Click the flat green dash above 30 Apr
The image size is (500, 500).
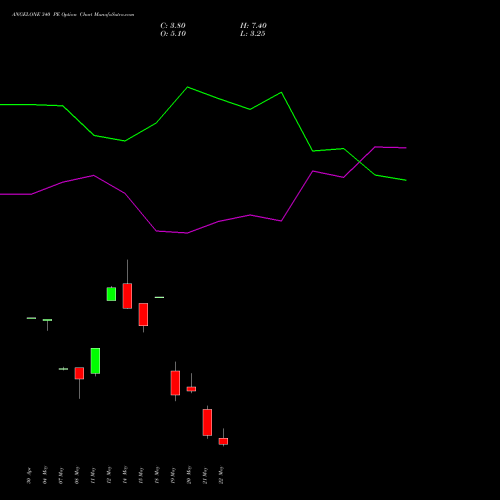coord(31,318)
